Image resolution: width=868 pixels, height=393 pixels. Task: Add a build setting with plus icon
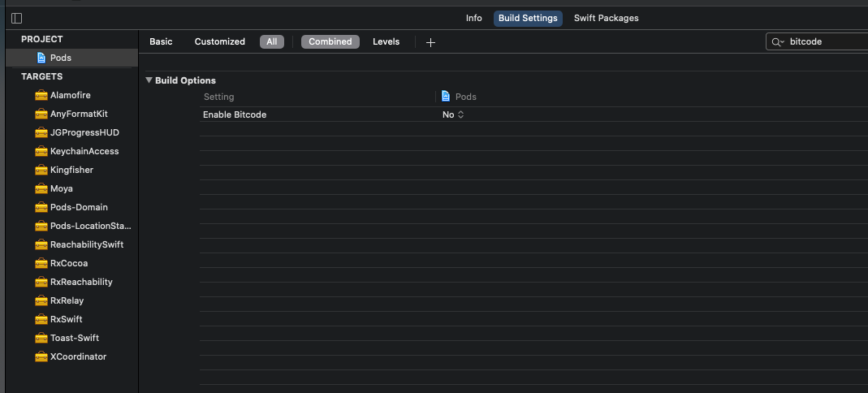pos(430,42)
